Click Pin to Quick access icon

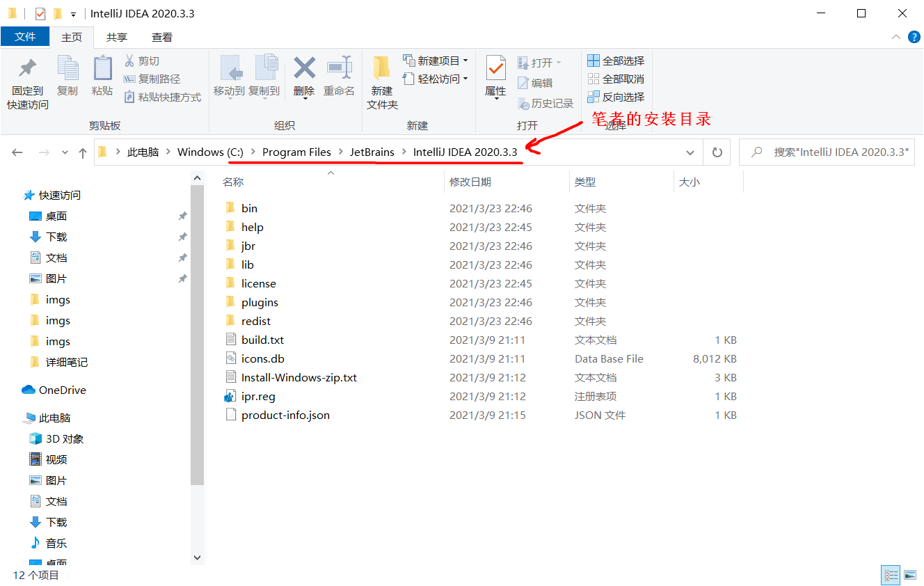click(27, 70)
